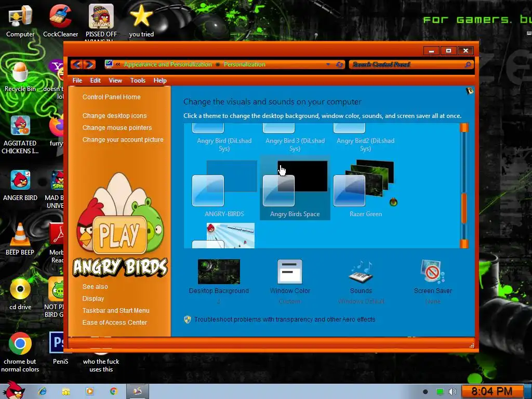Image resolution: width=532 pixels, height=399 pixels.
Task: Open Chrome from the taskbar
Action: (113, 391)
